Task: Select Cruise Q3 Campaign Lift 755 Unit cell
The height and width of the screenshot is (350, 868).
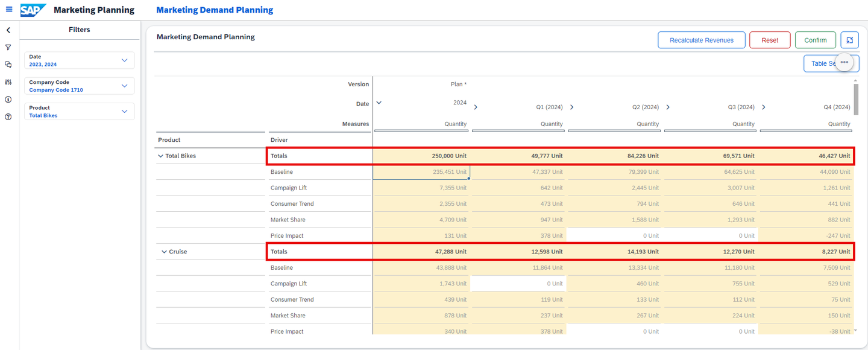Action: click(710, 284)
